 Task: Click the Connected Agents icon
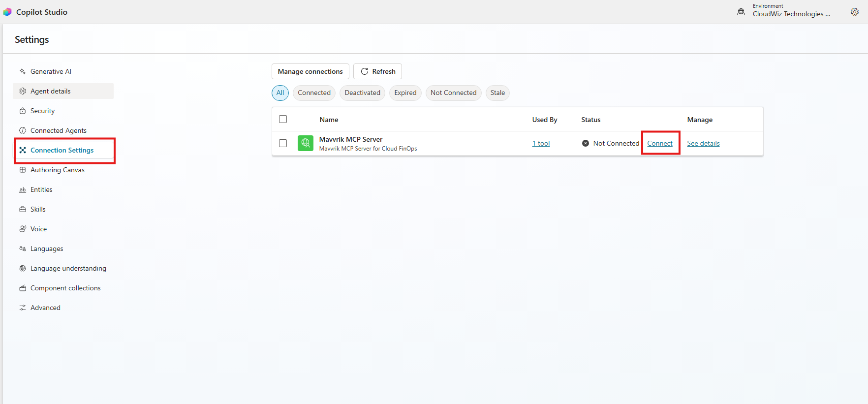point(23,130)
